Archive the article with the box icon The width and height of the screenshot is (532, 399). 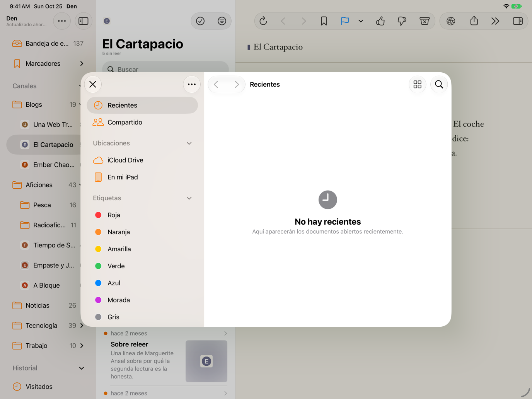coord(425,21)
